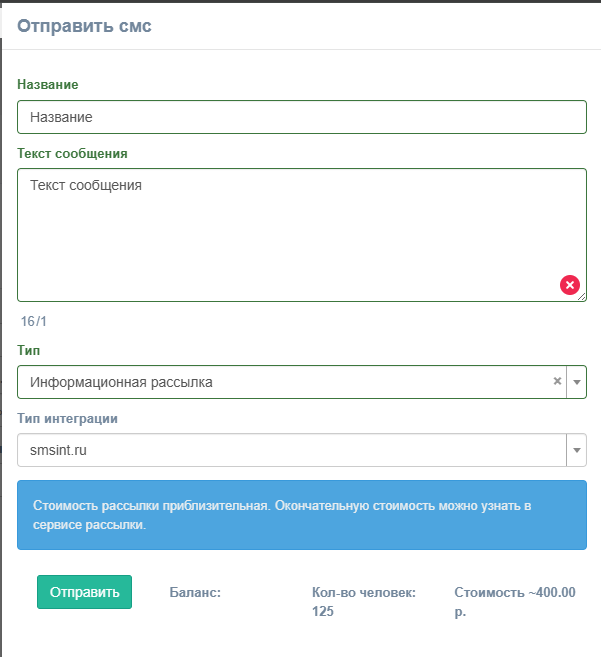Click the Отправить смс dialog title

[x=84, y=26]
